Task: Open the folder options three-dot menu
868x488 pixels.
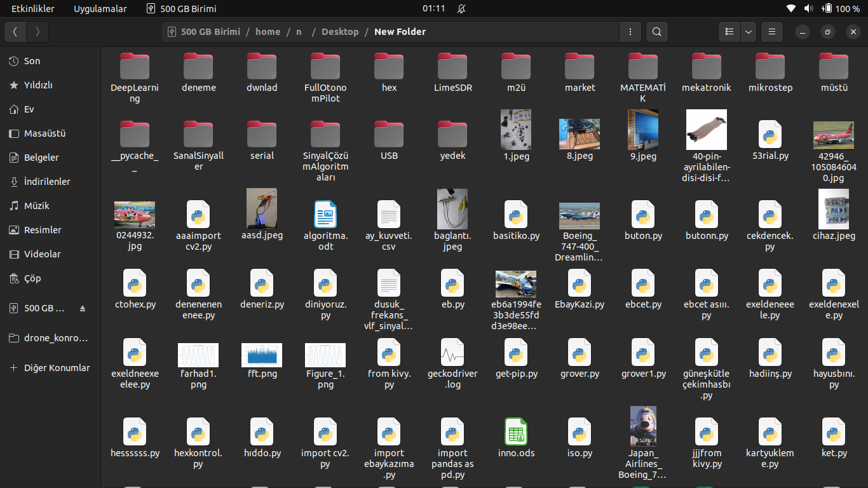Action: [x=630, y=32]
